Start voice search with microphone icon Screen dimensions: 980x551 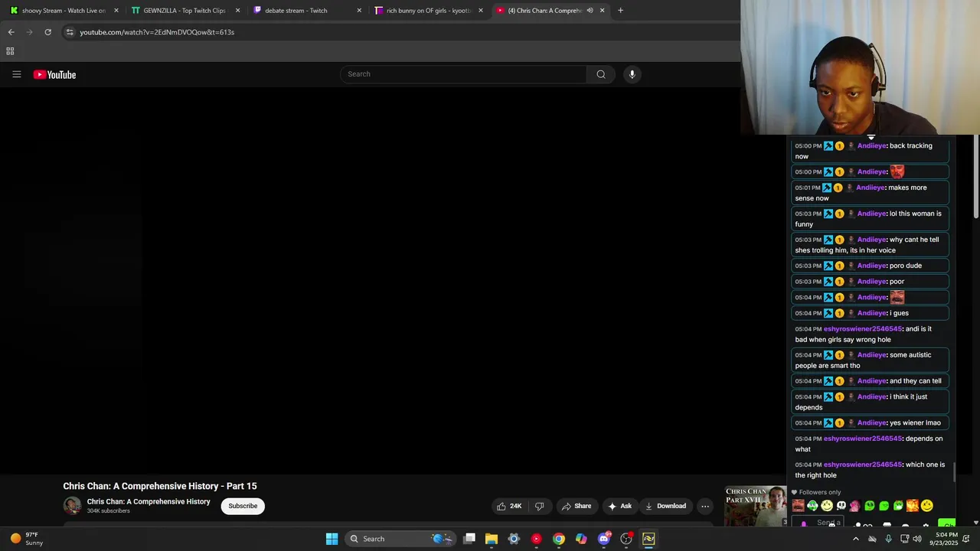pyautogui.click(x=632, y=74)
